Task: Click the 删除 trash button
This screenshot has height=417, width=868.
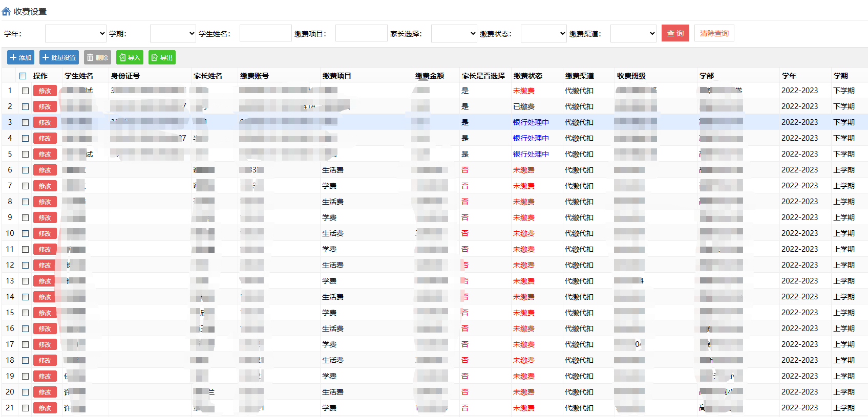Action: coord(97,57)
